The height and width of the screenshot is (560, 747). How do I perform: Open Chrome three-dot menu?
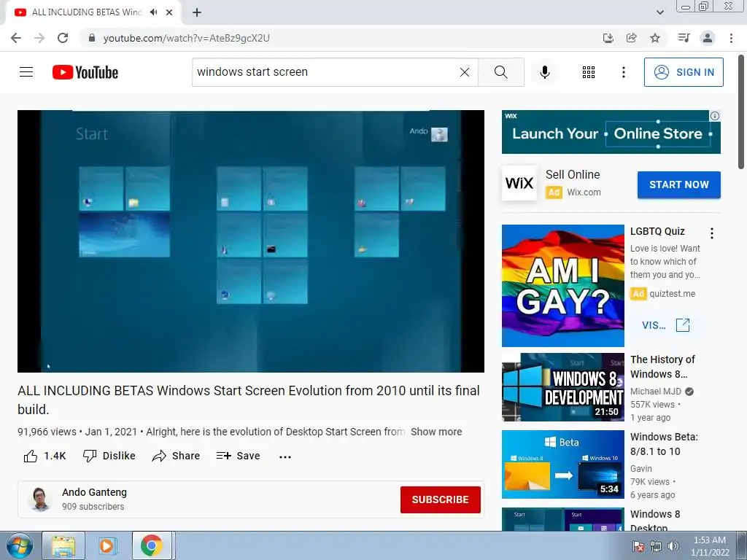point(731,38)
